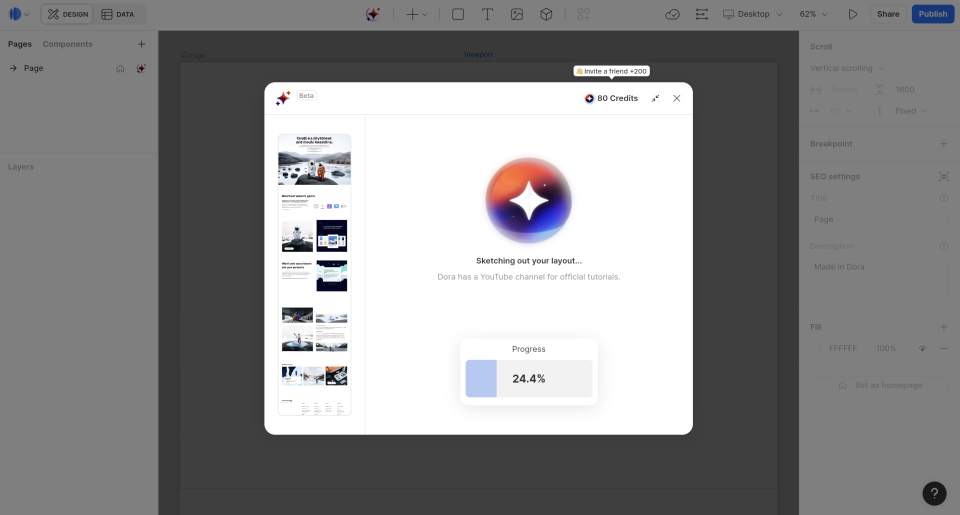Viewport: 960px width, 515px height.
Task: Click Invite a friend +200 tooltip
Action: tap(611, 71)
